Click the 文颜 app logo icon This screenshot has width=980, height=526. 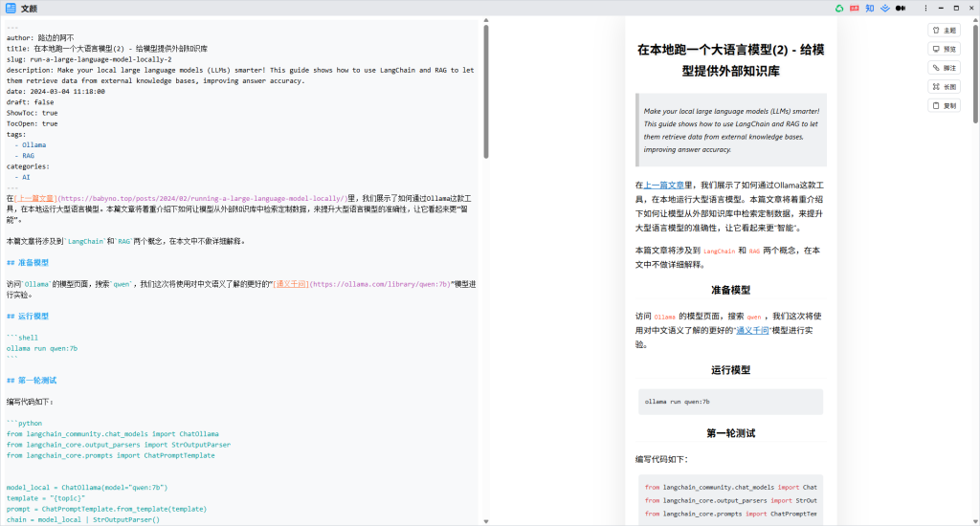click(11, 8)
